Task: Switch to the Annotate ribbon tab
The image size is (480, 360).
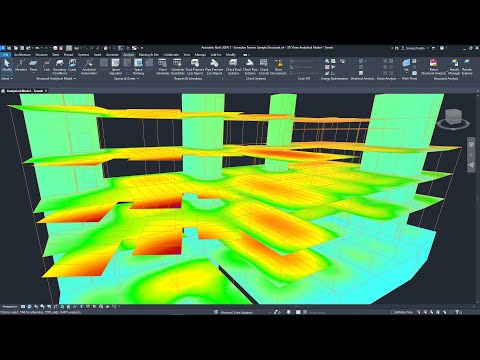Action: coord(112,55)
